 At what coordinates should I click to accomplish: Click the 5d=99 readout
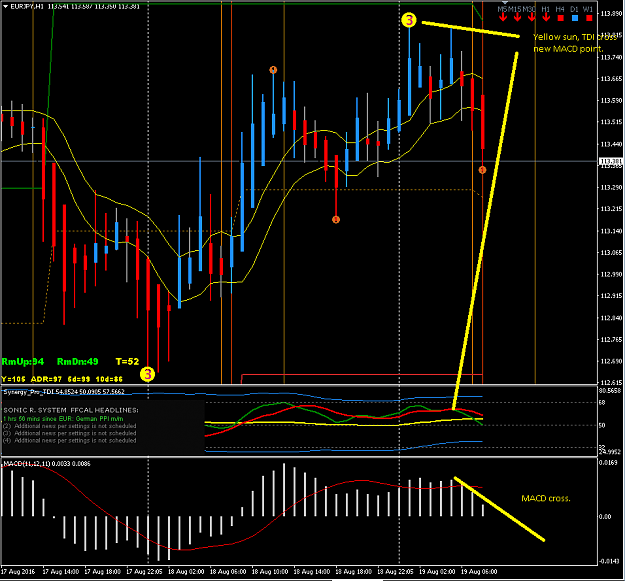[x=79, y=379]
